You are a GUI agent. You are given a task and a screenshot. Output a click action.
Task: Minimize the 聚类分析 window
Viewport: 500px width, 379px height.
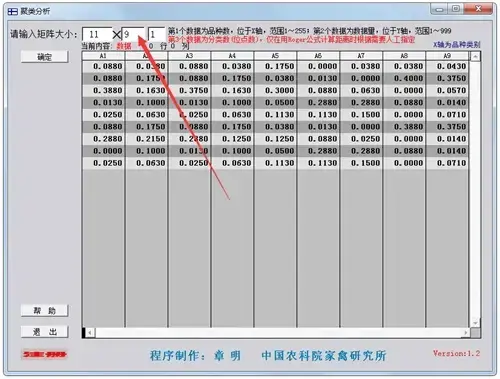(440, 9)
